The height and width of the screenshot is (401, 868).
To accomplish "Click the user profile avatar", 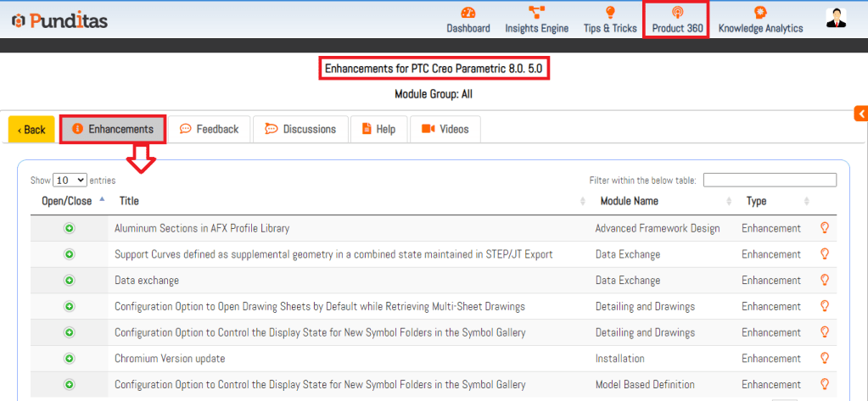I will click(837, 19).
